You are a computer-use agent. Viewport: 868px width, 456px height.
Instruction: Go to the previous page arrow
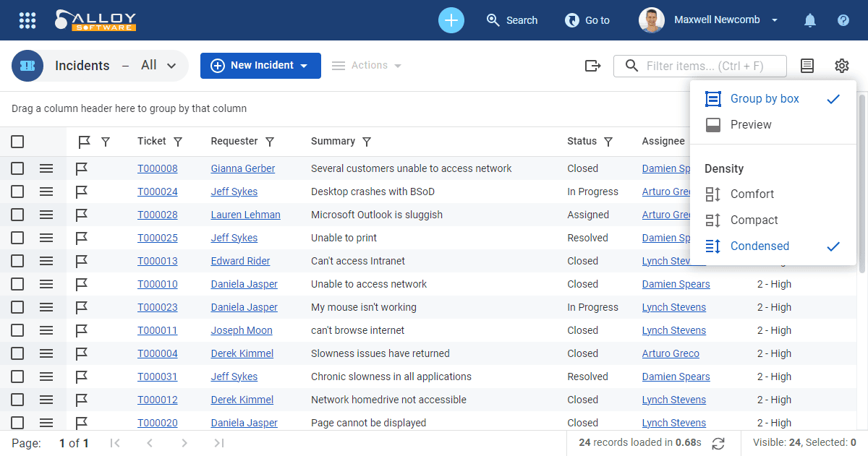pyautogui.click(x=150, y=443)
